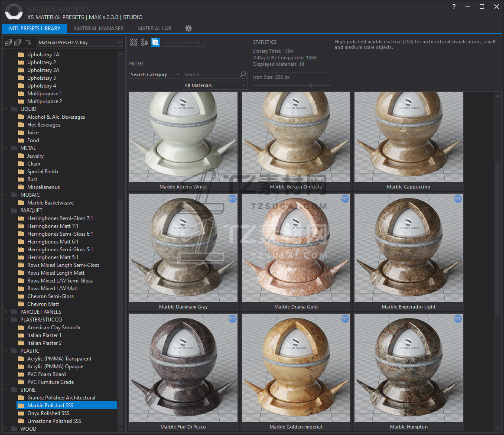Select the Marble Cappuccino thumbnail
Image resolution: width=504 pixels, height=435 pixels.
[409, 137]
